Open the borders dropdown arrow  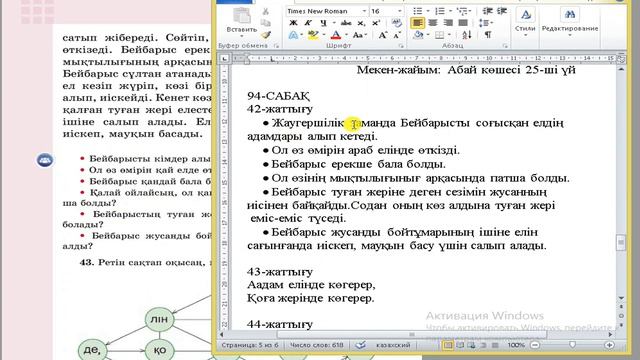point(449,35)
